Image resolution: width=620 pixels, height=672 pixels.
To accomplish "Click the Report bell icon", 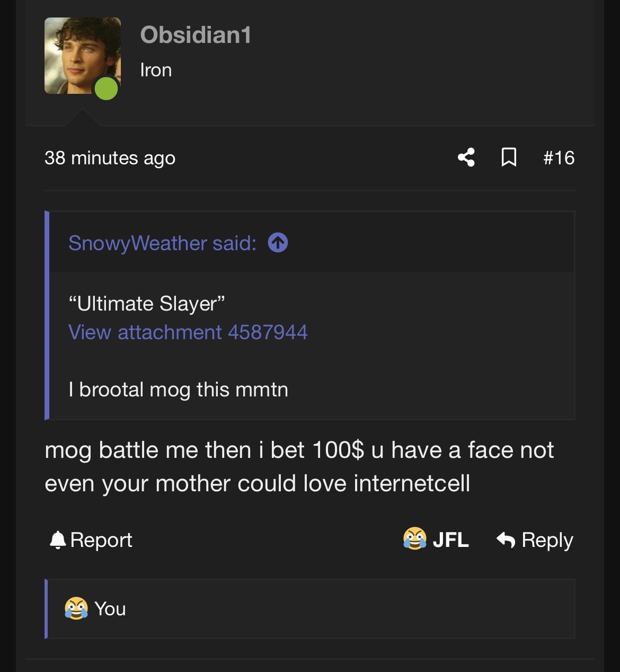I will (x=57, y=540).
